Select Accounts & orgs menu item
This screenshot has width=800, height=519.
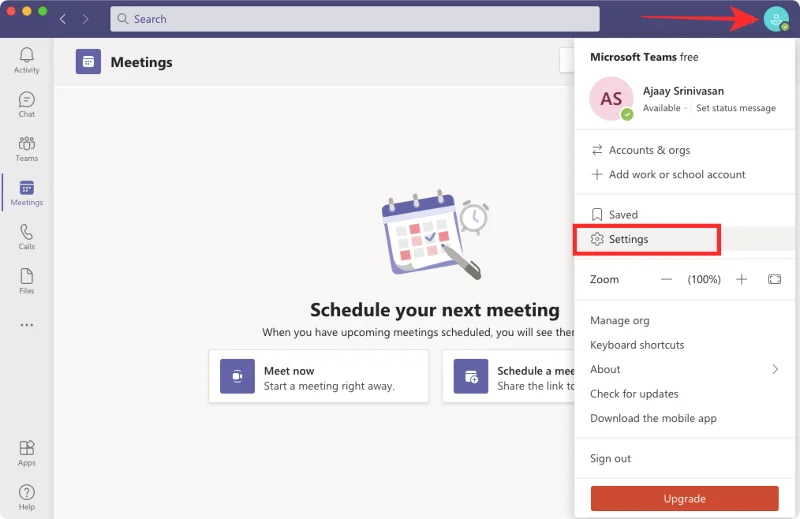(649, 150)
